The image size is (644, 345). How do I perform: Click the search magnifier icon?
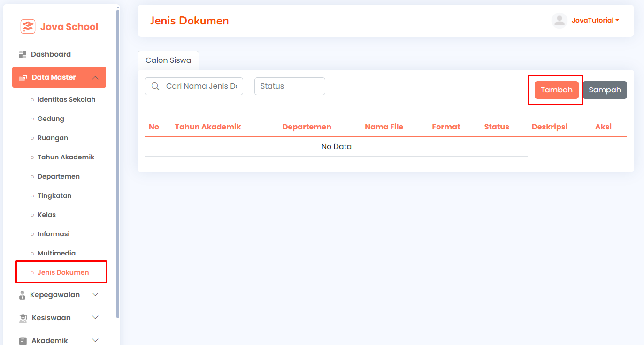(x=155, y=86)
